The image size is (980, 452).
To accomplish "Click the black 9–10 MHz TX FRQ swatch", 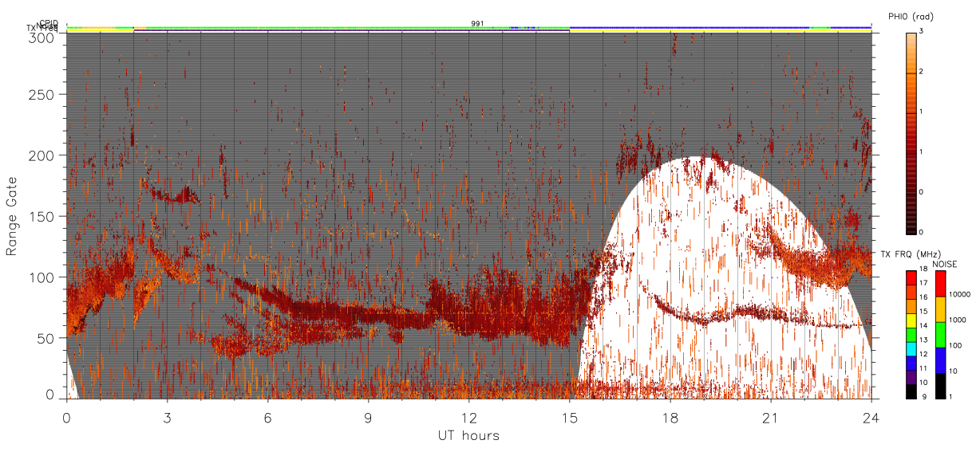I will pyautogui.click(x=911, y=391).
